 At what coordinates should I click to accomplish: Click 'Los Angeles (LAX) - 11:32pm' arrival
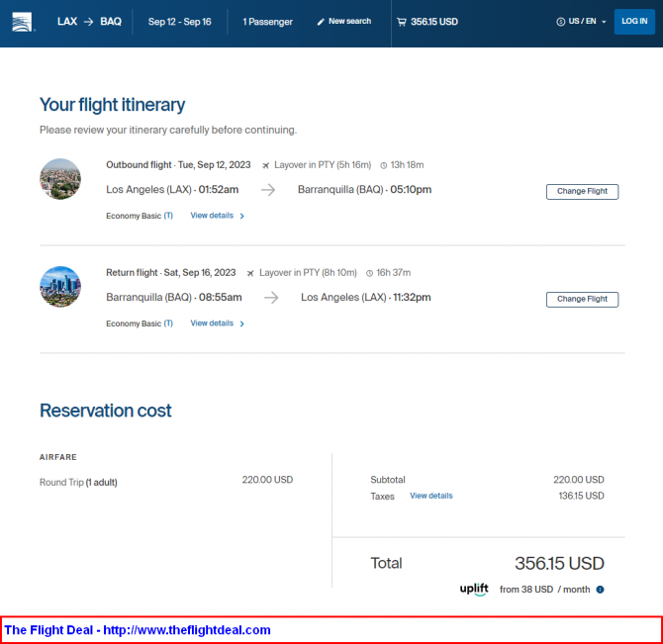(366, 297)
